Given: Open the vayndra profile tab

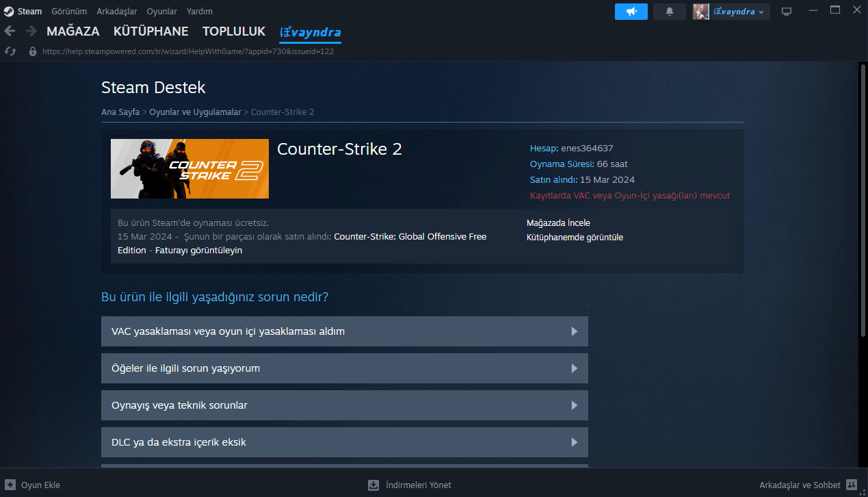Looking at the screenshot, I should 310,32.
